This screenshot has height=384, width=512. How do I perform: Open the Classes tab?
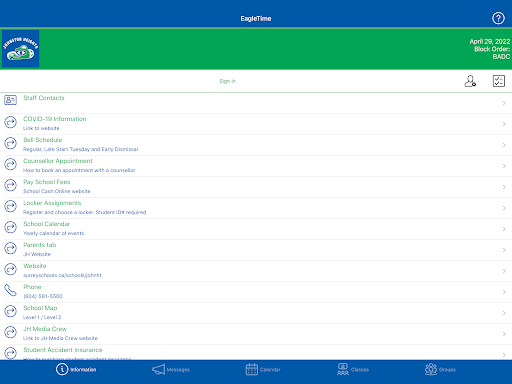pos(353,369)
